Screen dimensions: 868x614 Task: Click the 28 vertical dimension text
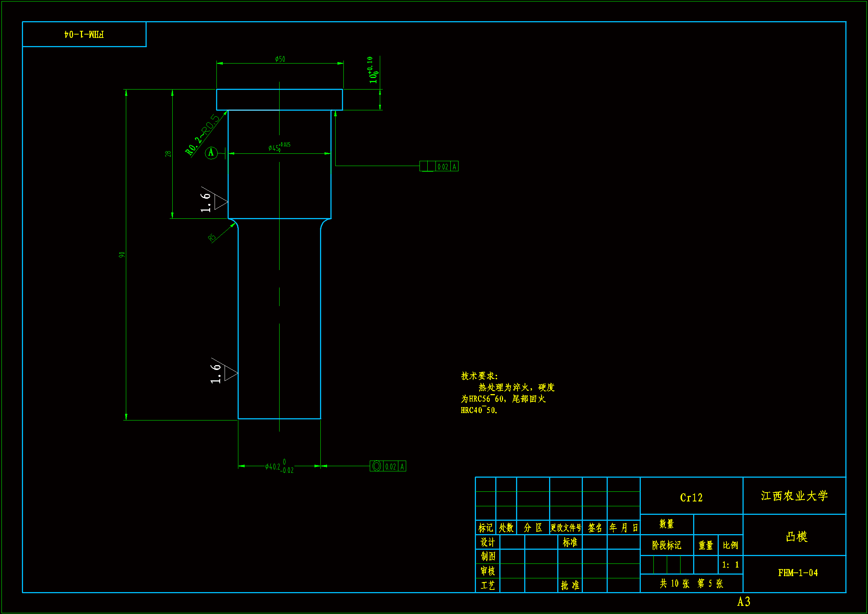(168, 154)
